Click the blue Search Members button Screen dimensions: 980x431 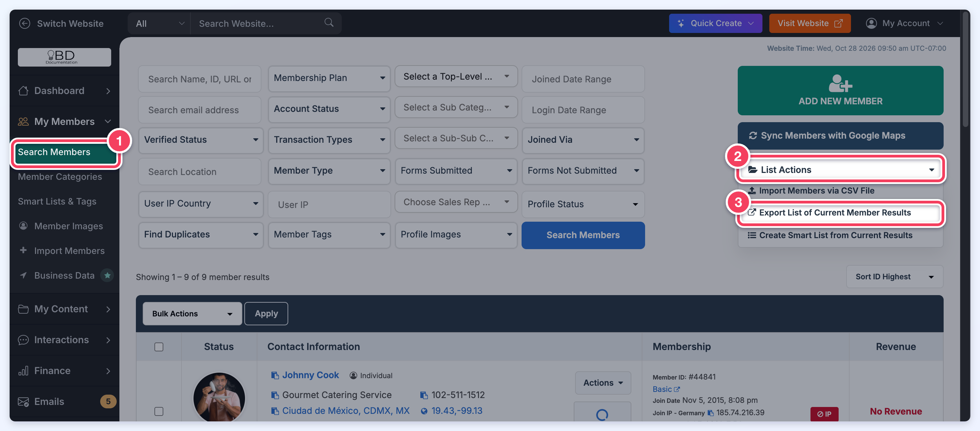[583, 235]
